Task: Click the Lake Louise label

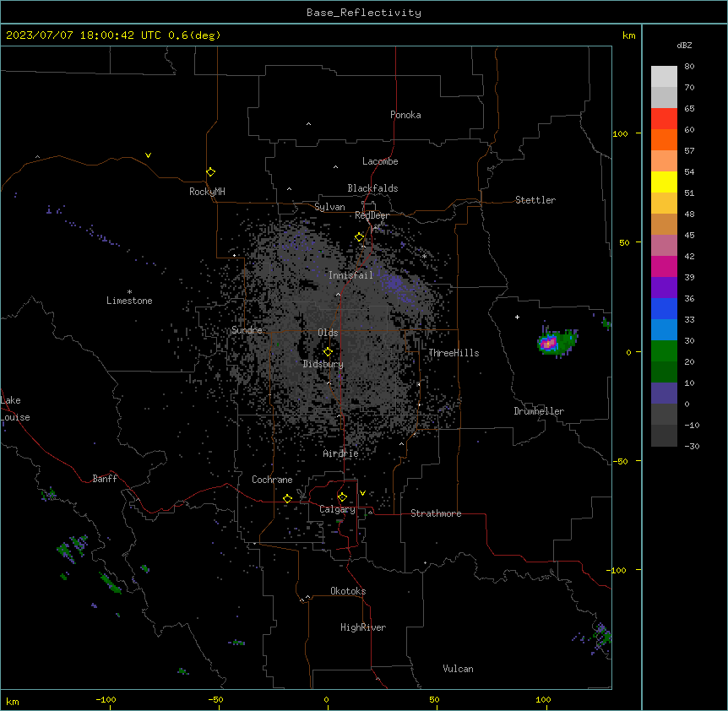Action: tap(15, 409)
